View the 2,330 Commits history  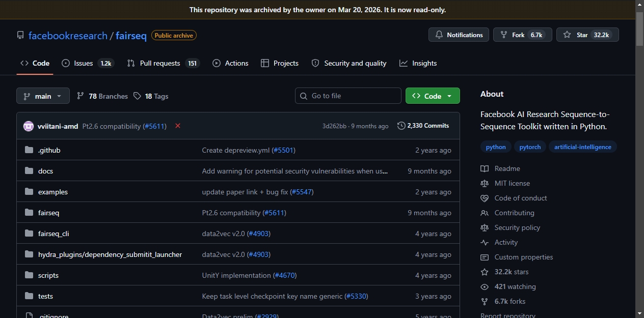coord(423,126)
